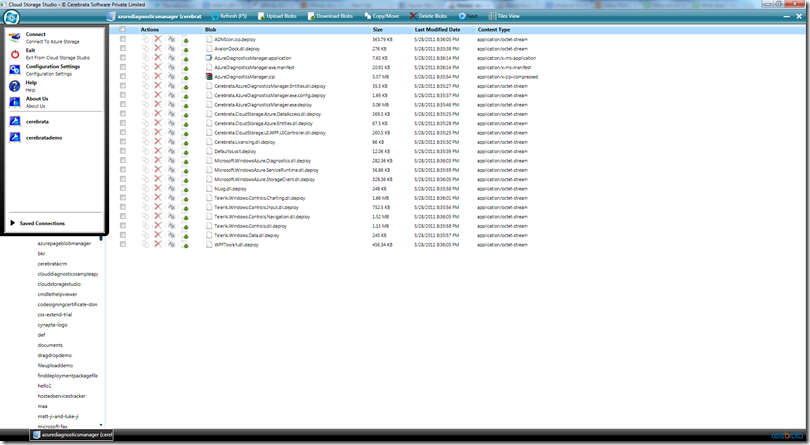
Task: Click move icon for NLog.dll.deploy row
Action: coord(172,189)
